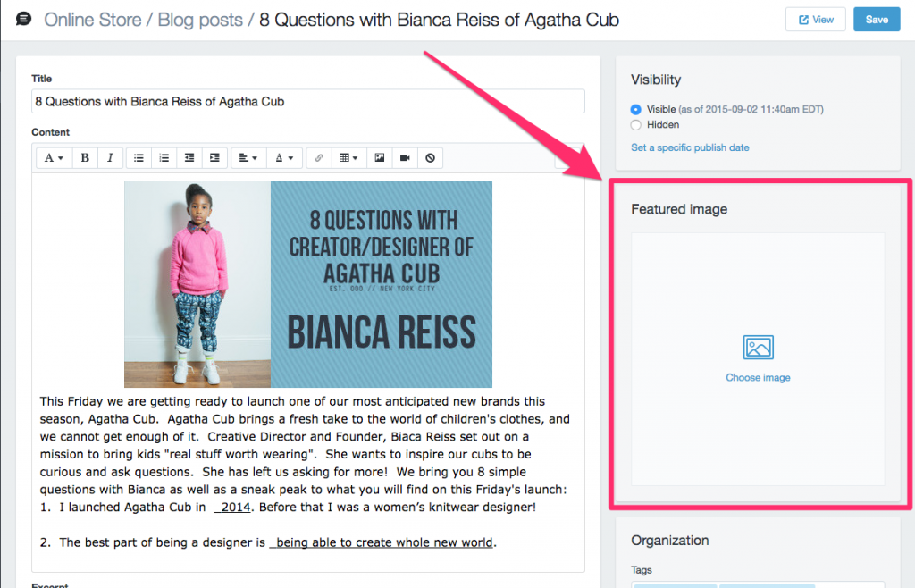Click the View button
The width and height of the screenshot is (915, 588).
[x=815, y=20]
